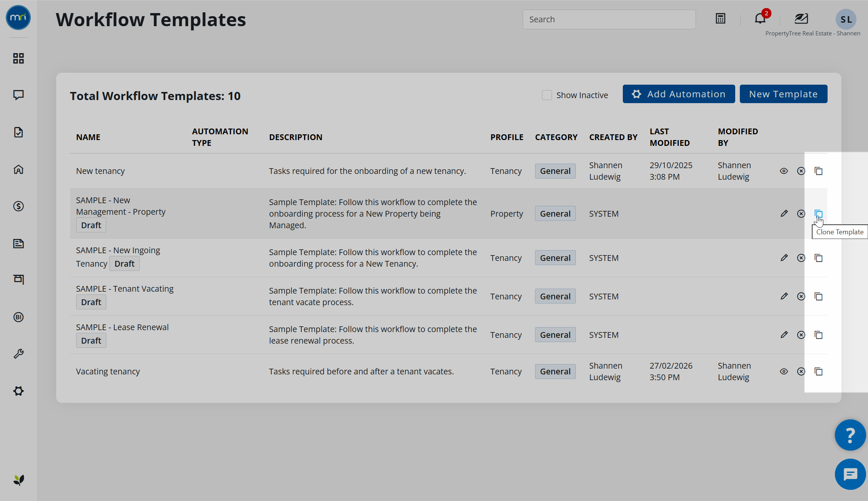The width and height of the screenshot is (868, 501).
Task: Open the chat messages sidebar icon
Action: (x=18, y=95)
